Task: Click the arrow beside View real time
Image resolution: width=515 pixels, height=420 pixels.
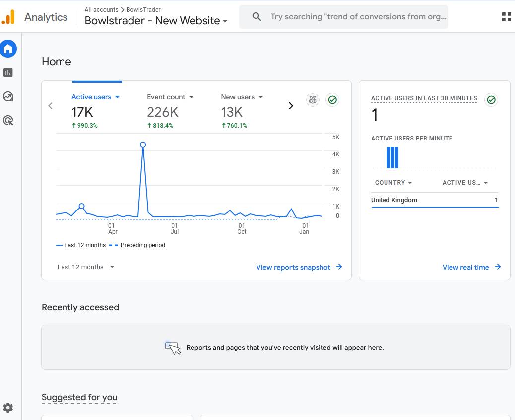Action: tap(498, 267)
